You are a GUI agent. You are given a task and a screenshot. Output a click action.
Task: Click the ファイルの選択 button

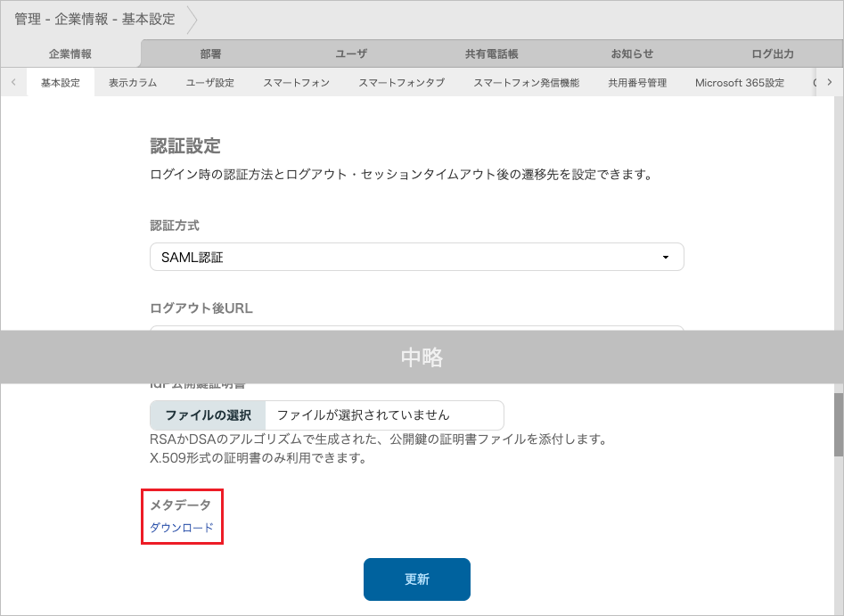[208, 415]
